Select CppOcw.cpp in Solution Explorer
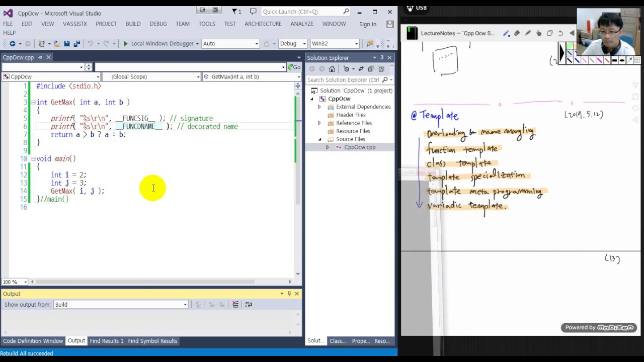The height and width of the screenshot is (362, 644). 360,147
